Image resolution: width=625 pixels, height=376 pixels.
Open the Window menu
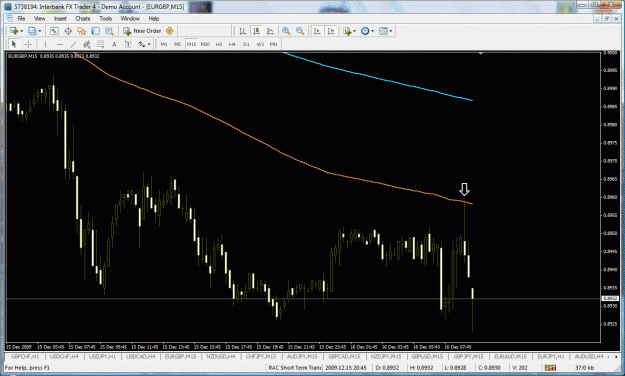click(130, 19)
